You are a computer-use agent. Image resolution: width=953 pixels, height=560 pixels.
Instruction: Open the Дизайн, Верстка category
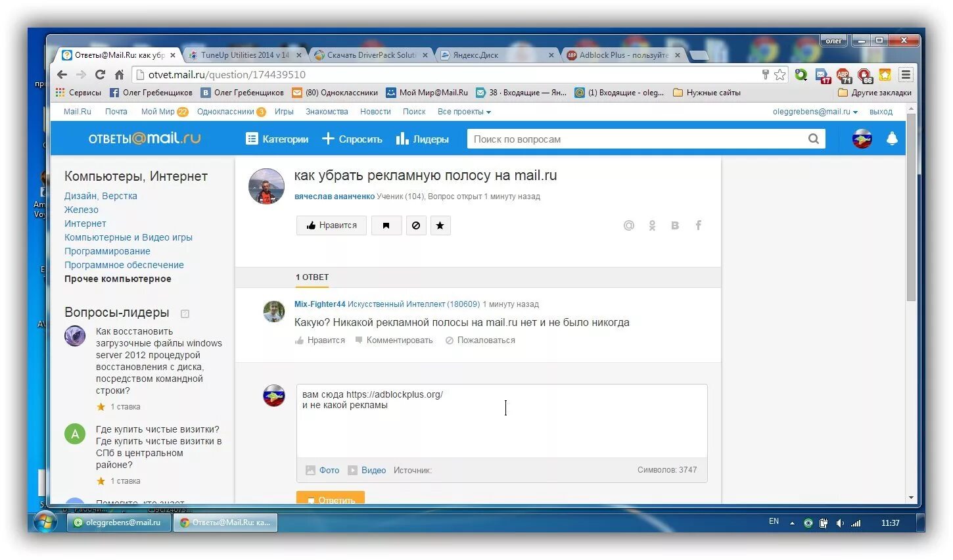pyautogui.click(x=101, y=196)
